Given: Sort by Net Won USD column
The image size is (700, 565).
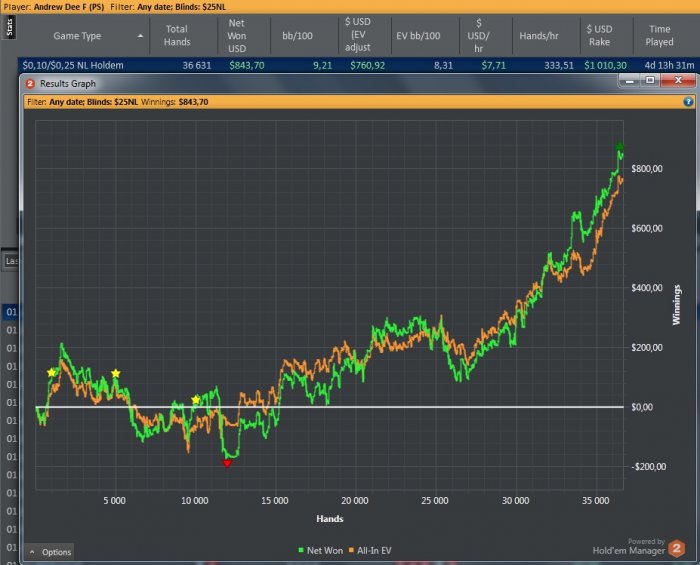Looking at the screenshot, I should click(x=238, y=35).
